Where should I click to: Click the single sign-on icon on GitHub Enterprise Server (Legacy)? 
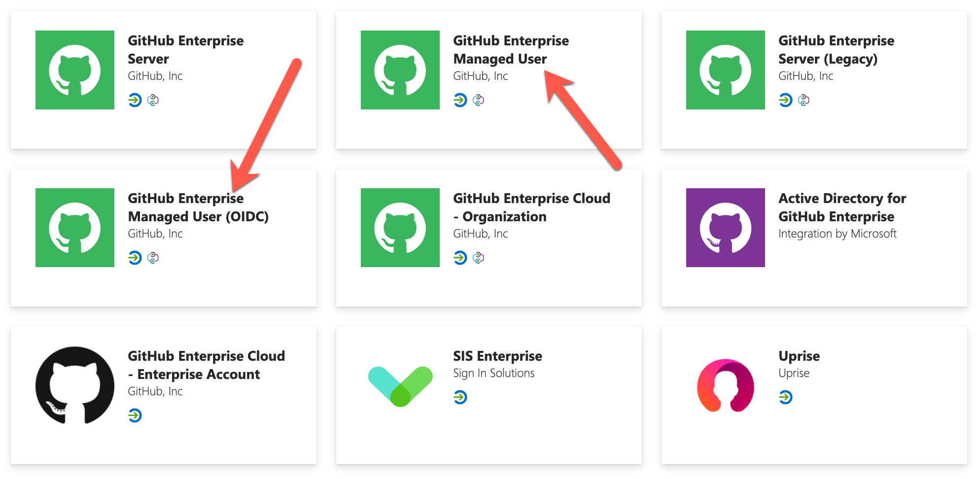[x=786, y=100]
